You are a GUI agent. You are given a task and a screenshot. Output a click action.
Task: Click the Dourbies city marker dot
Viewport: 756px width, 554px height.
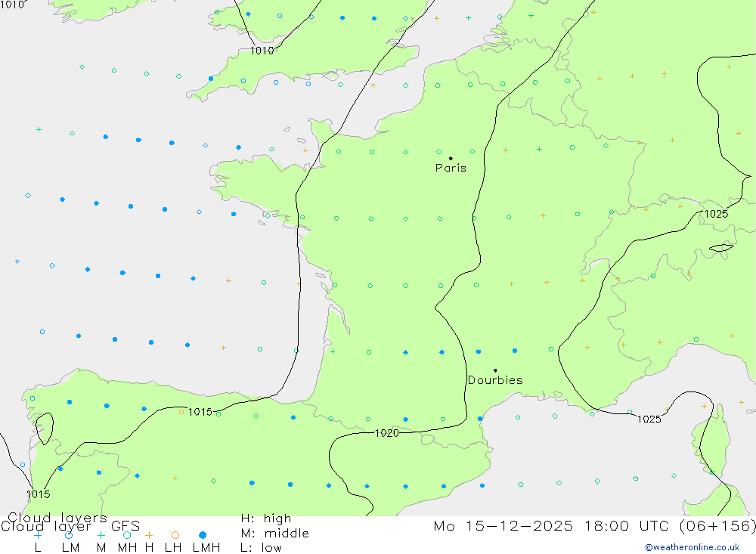tap(495, 370)
